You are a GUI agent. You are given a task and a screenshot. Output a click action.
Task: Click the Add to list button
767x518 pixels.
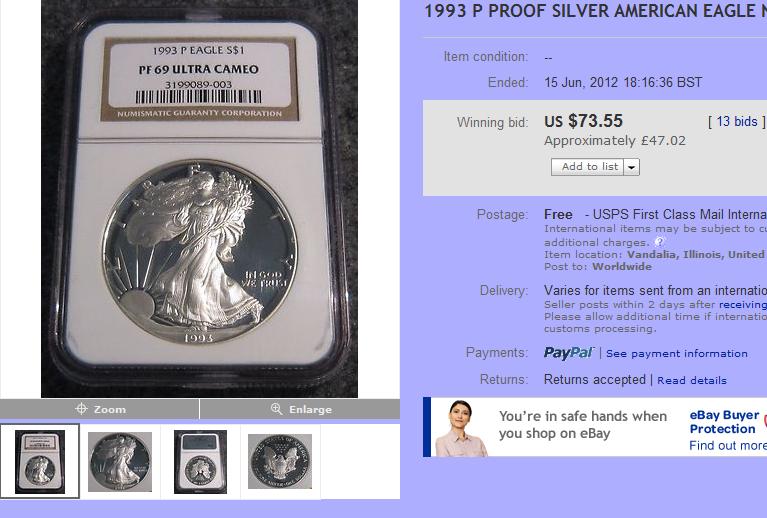tap(587, 167)
